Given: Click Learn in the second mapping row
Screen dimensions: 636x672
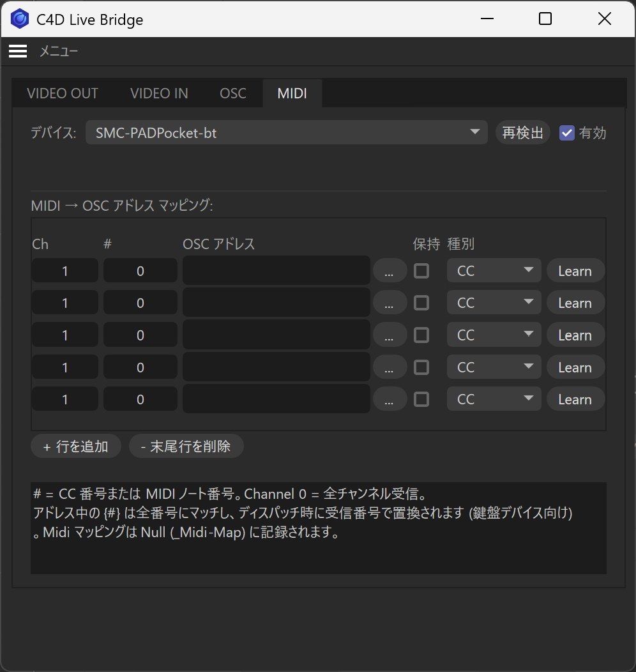Looking at the screenshot, I should 575,303.
